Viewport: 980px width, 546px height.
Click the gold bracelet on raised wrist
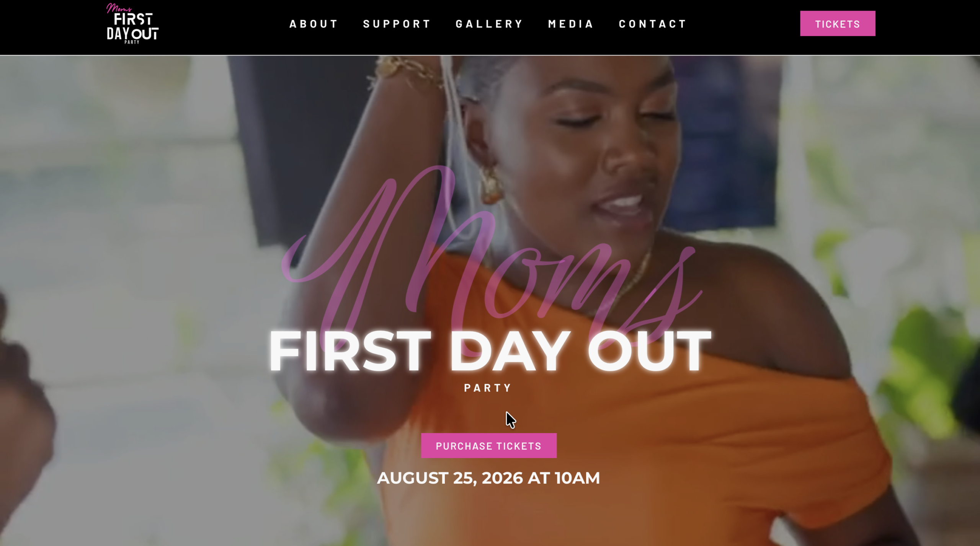[406, 71]
